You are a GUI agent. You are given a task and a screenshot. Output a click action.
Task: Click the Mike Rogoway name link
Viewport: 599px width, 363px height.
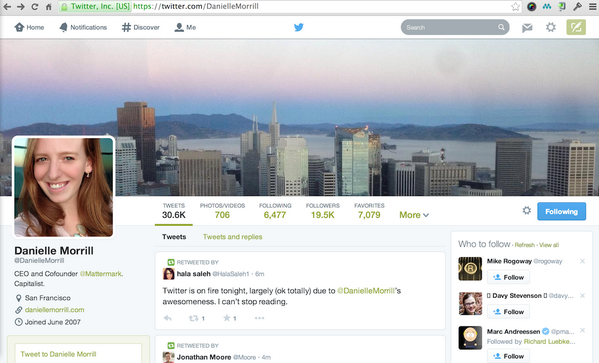(509, 261)
